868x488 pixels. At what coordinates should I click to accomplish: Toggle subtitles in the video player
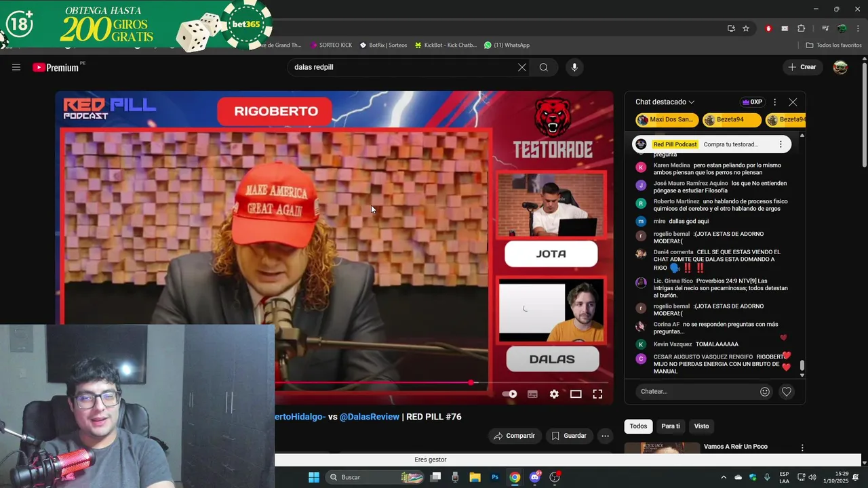(x=532, y=394)
